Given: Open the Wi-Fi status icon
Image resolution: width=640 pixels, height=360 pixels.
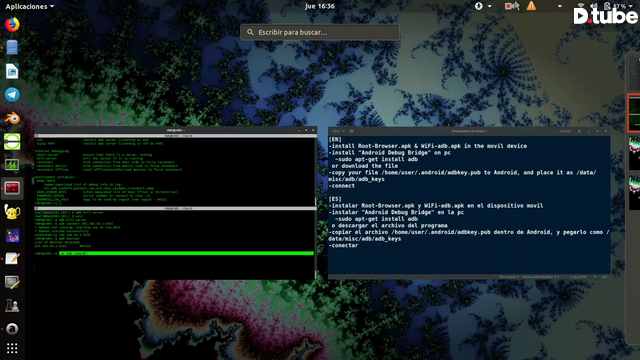Looking at the screenshot, I should tap(581, 6).
